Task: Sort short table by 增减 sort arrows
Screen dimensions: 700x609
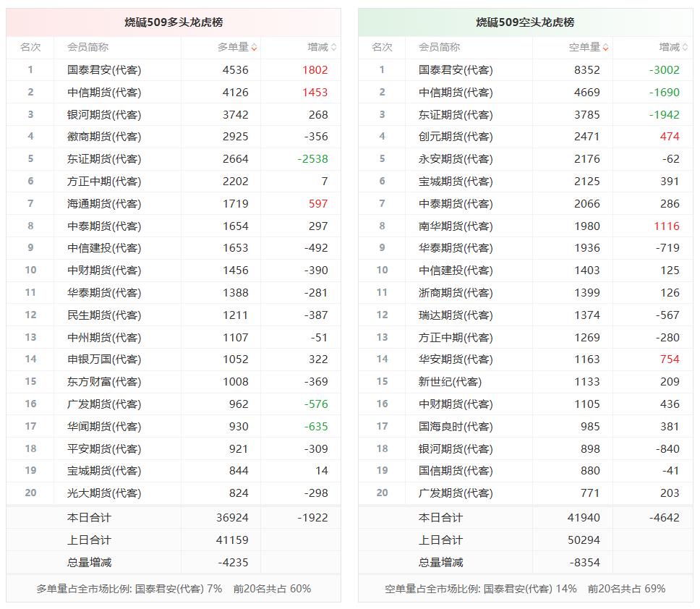Action: 686,47
